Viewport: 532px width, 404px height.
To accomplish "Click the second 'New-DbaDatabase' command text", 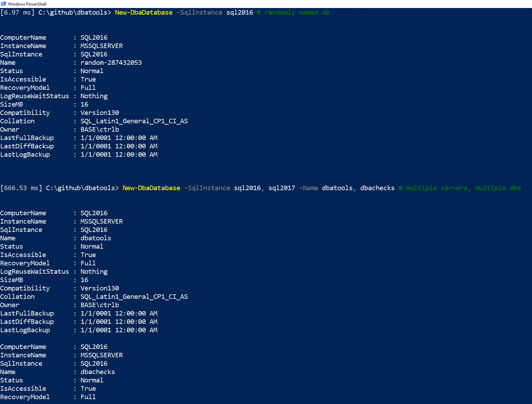I will (x=151, y=188).
